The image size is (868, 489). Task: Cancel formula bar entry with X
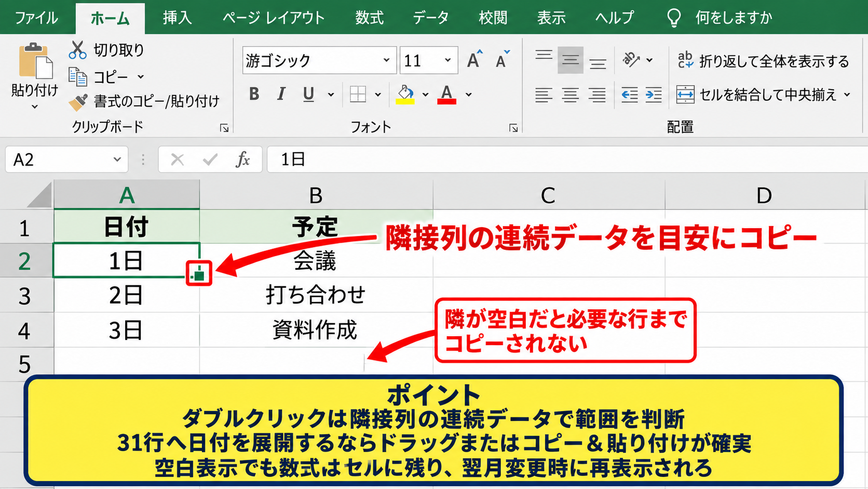[178, 160]
